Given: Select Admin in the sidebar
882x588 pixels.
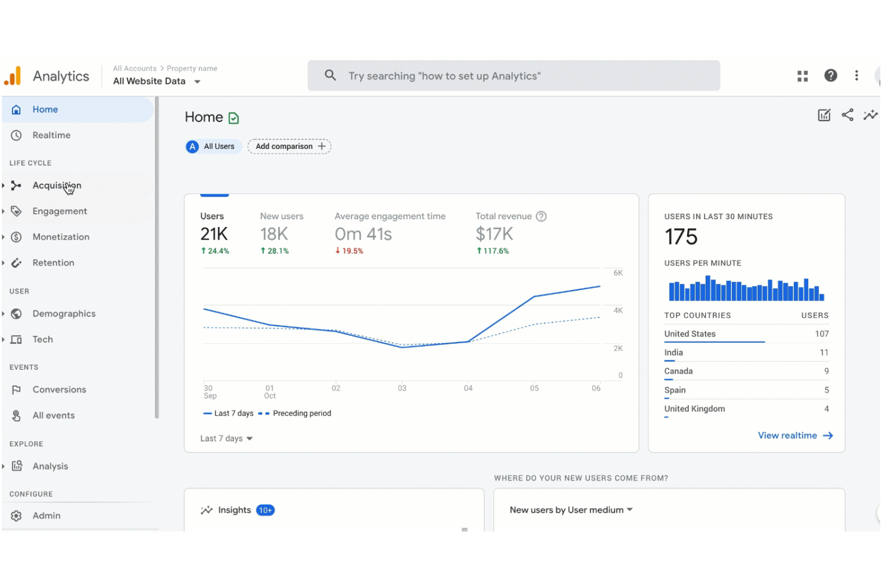Looking at the screenshot, I should (x=77, y=516).
